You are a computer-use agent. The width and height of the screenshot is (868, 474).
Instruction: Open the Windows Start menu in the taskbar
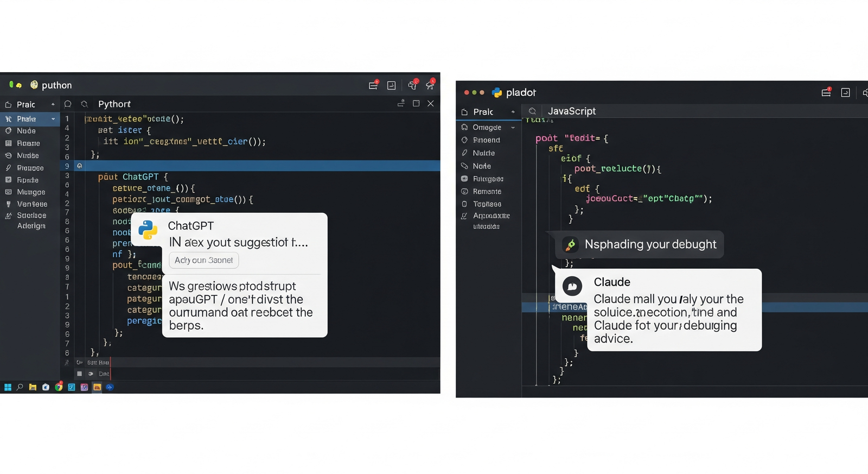(8, 387)
